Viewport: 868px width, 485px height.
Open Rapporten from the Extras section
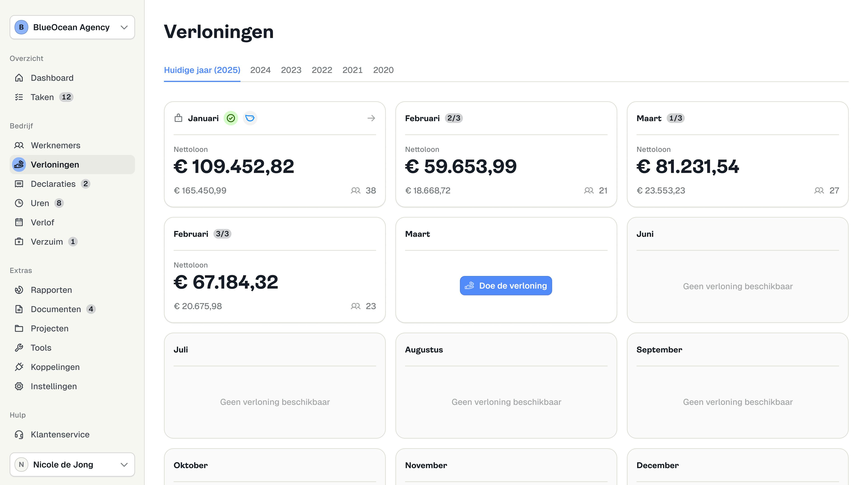(x=51, y=290)
